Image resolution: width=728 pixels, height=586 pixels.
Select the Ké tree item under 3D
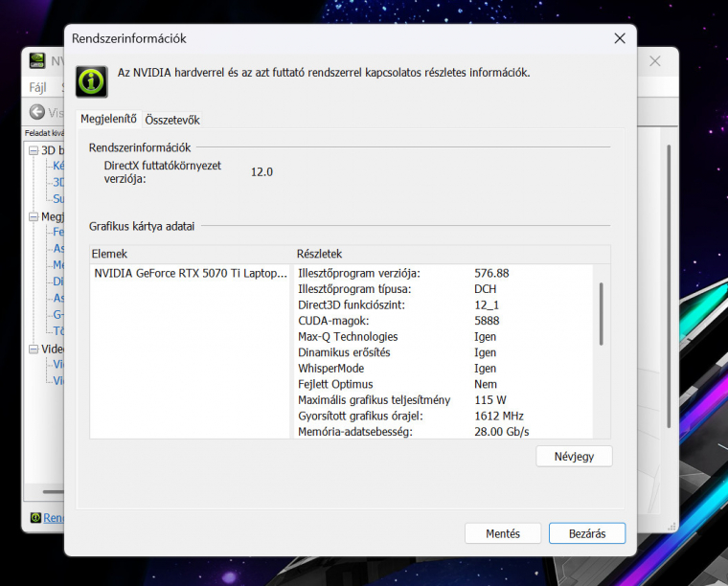(x=58, y=166)
